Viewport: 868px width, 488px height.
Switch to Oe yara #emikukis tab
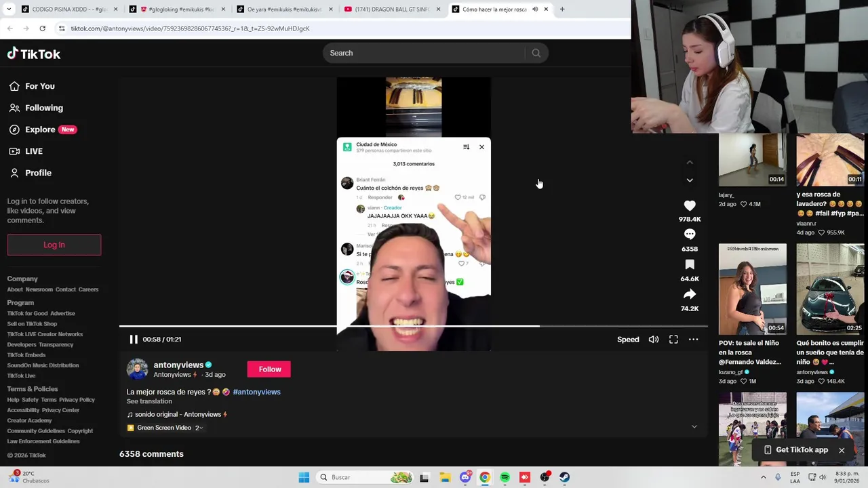click(x=283, y=9)
